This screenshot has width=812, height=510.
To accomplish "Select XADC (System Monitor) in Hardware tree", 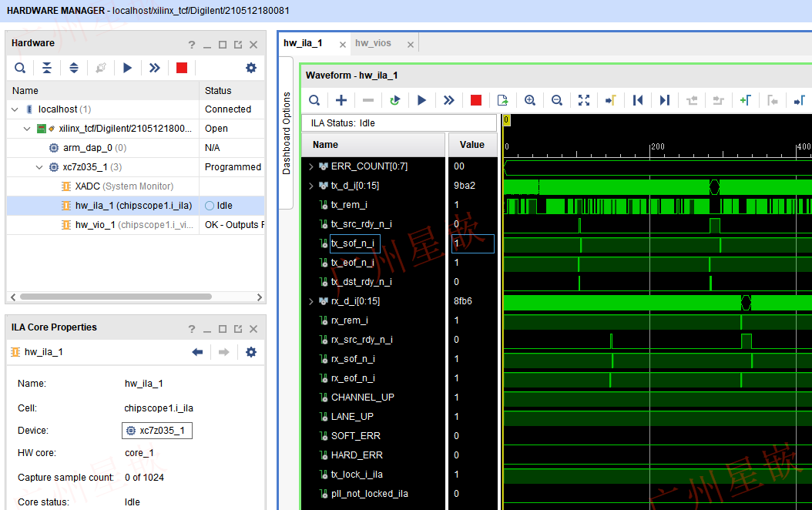I will [x=124, y=186].
